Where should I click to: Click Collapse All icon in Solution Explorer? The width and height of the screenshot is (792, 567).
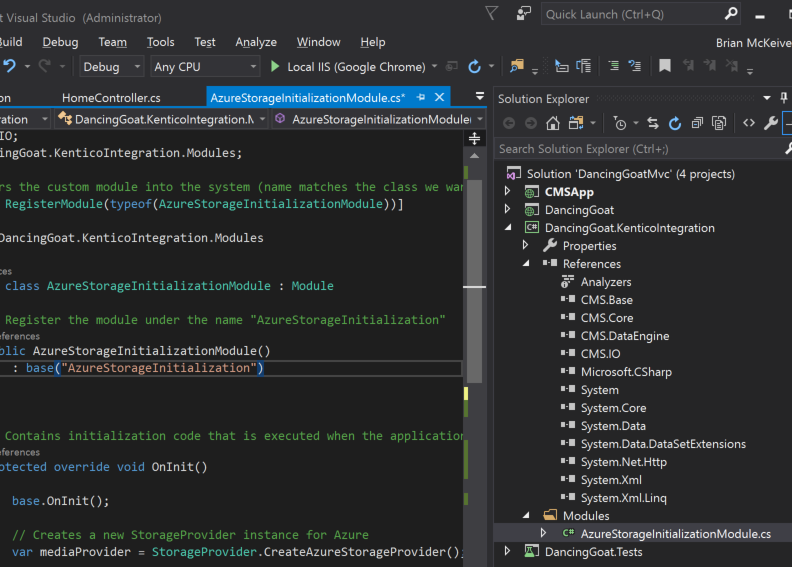[x=697, y=123]
